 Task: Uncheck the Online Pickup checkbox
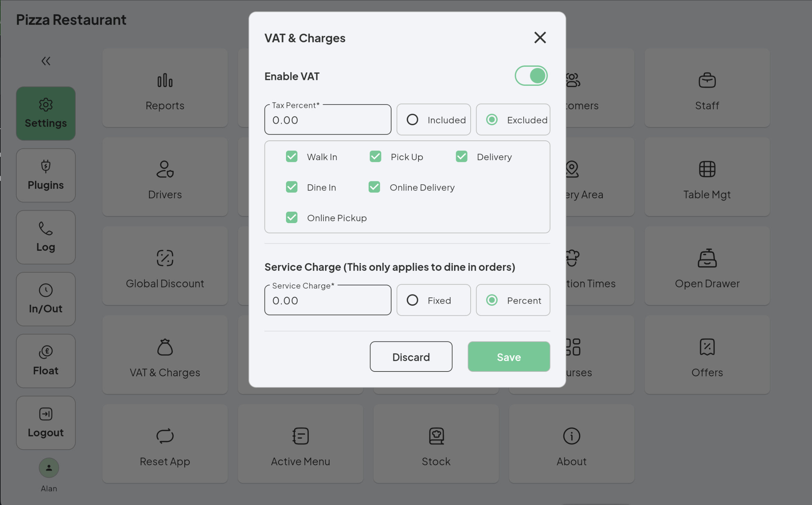click(292, 218)
